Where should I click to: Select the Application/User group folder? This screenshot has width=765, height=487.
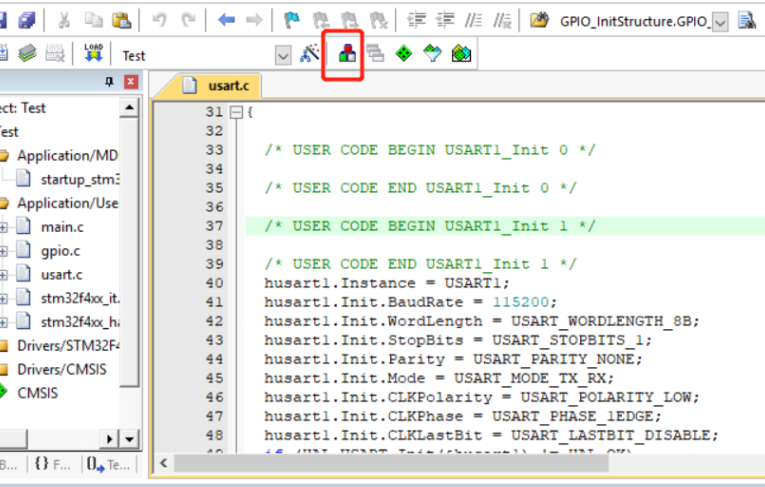click(67, 203)
